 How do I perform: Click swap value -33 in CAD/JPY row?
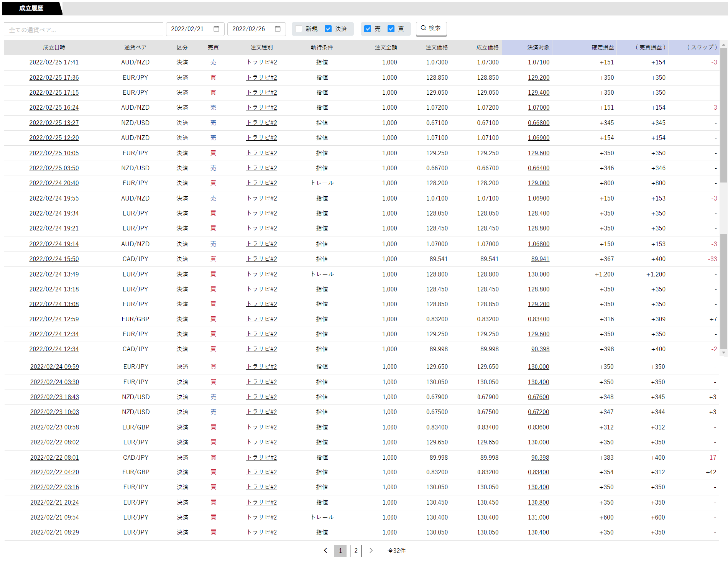[x=712, y=259]
